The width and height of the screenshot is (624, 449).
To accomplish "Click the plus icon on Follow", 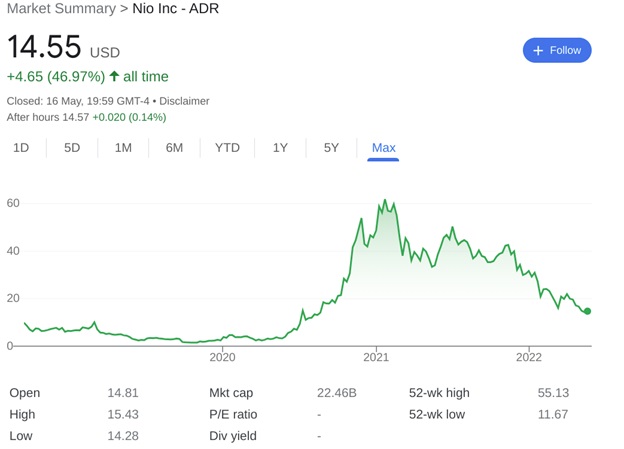I will click(538, 50).
